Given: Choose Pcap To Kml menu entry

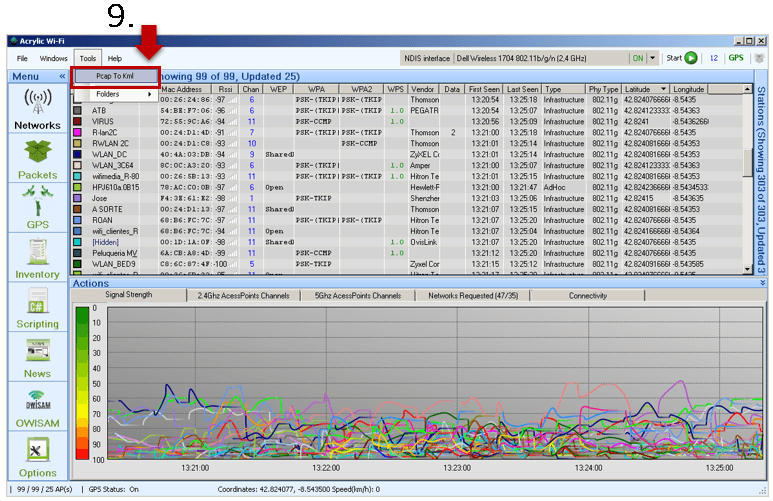Looking at the screenshot, I should pyautogui.click(x=115, y=76).
